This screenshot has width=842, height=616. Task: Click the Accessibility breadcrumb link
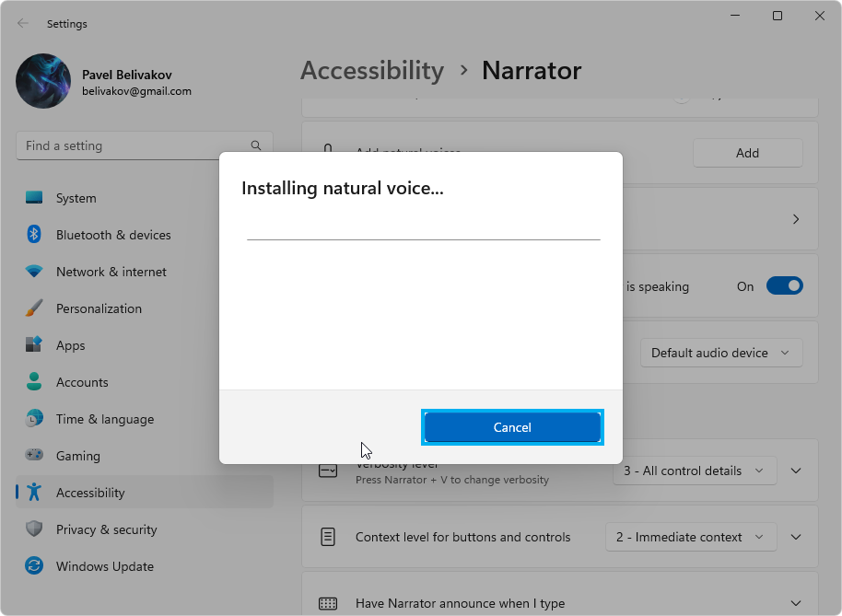[x=372, y=70]
